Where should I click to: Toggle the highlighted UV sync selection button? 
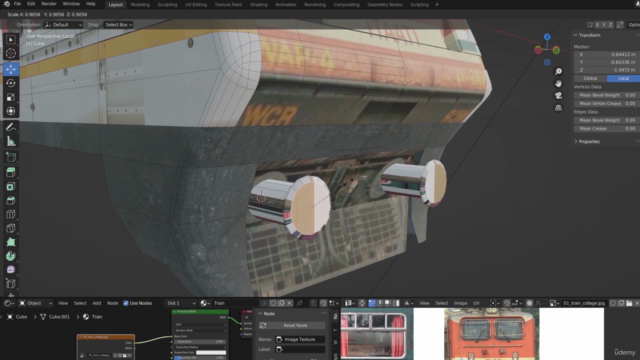(372, 303)
